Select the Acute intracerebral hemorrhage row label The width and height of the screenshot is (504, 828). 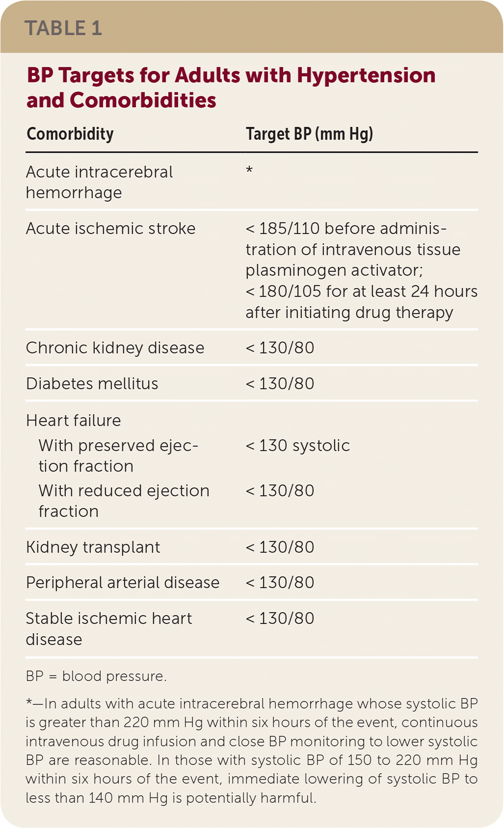(99, 182)
